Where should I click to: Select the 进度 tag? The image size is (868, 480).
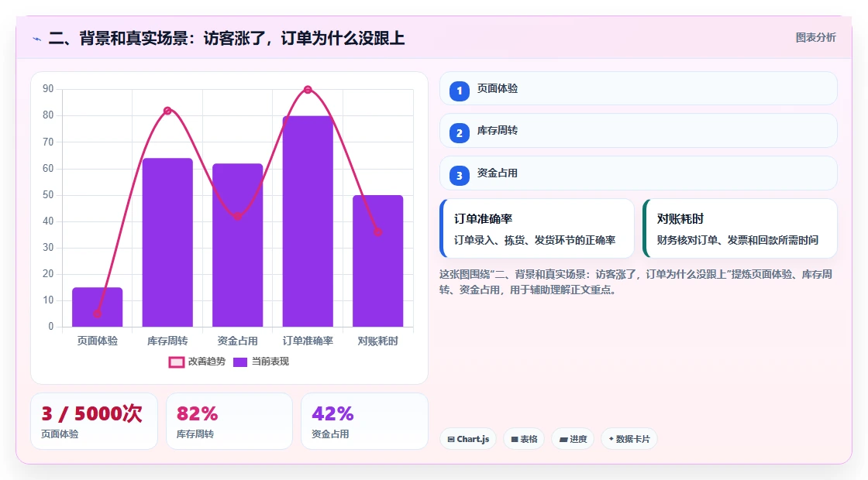[573, 439]
